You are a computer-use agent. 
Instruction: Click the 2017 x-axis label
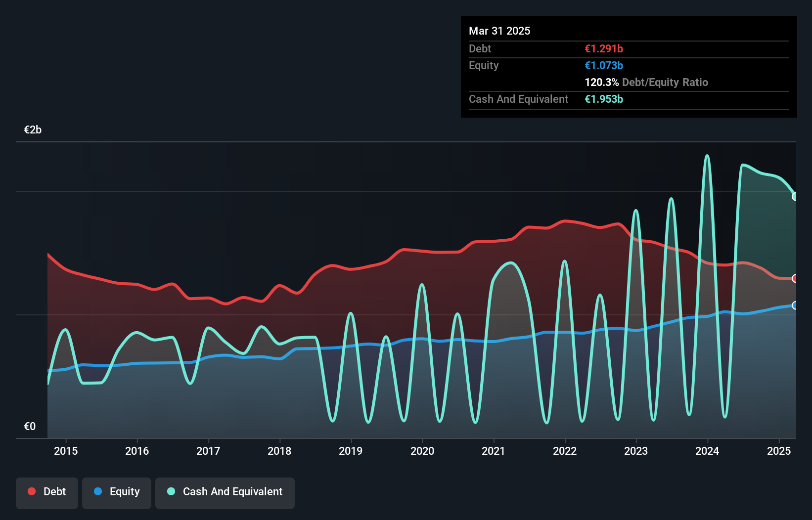(x=208, y=451)
